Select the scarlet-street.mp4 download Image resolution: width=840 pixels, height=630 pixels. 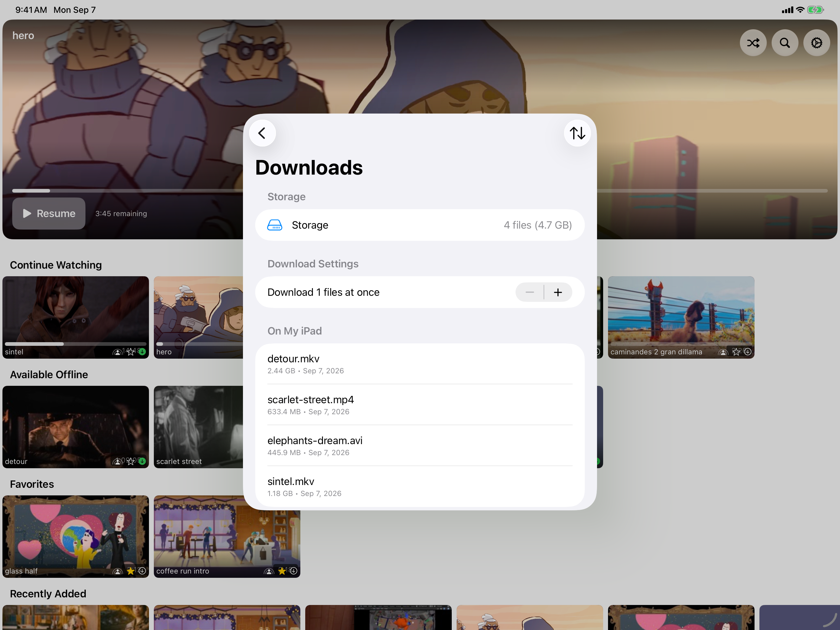(420, 405)
